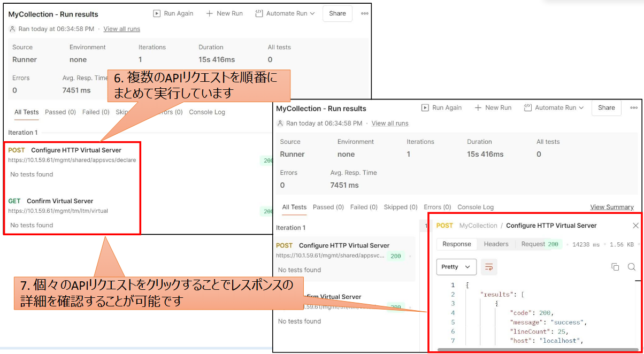Follow the View all runs link in the left window

point(121,29)
